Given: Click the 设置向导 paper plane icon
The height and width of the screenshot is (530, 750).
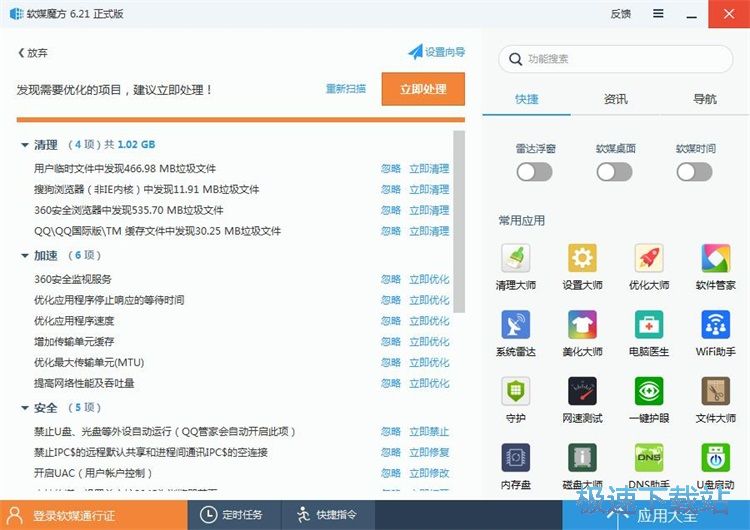Looking at the screenshot, I should coord(415,52).
